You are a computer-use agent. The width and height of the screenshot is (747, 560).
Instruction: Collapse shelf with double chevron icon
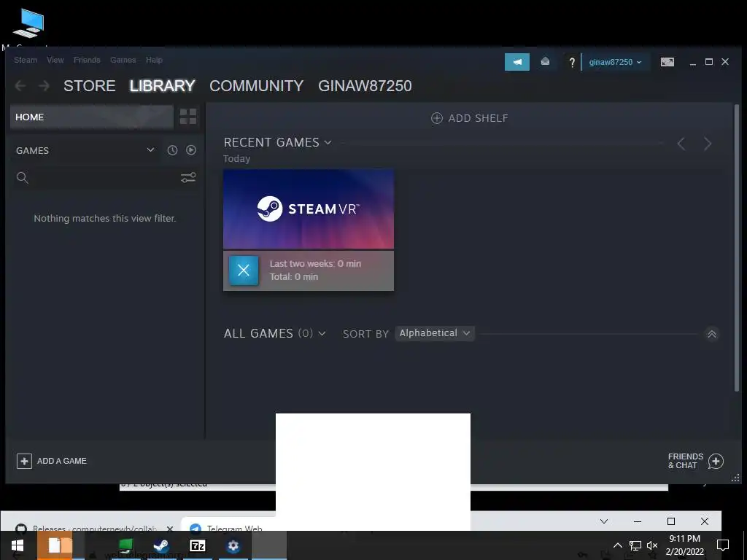pos(712,334)
